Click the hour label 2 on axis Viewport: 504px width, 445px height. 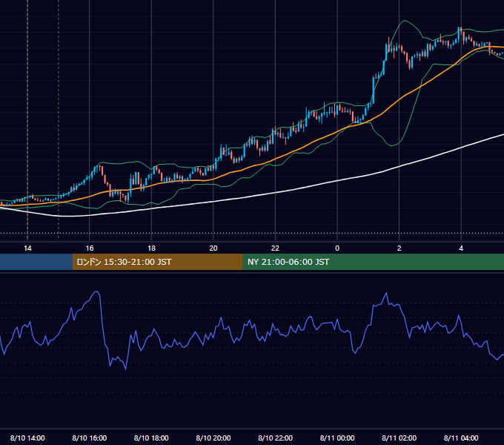pyautogui.click(x=399, y=248)
